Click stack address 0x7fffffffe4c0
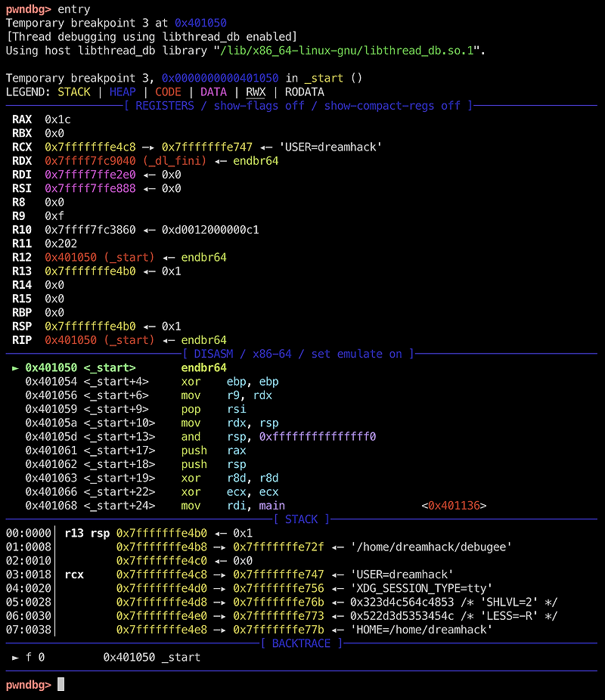This screenshot has width=605, height=700. [x=162, y=561]
